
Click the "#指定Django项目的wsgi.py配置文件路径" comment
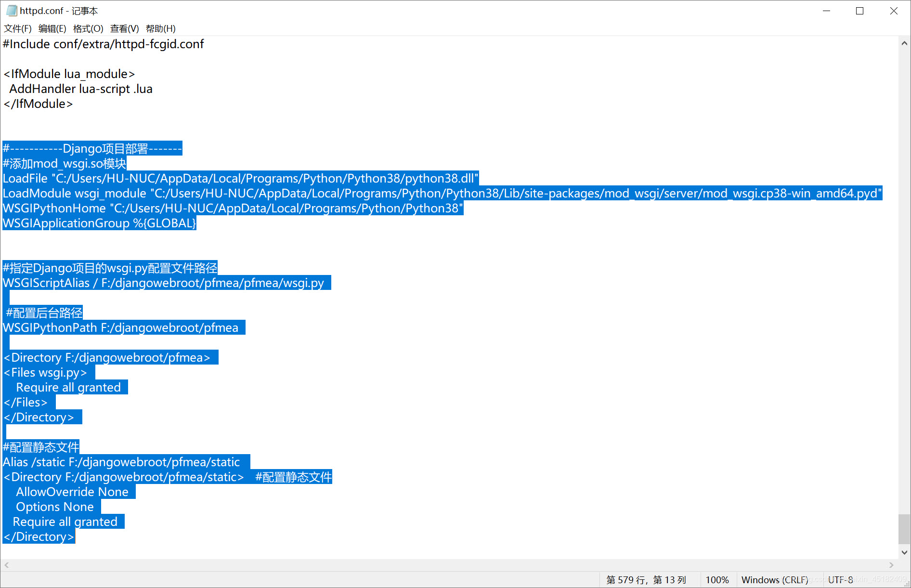click(110, 268)
